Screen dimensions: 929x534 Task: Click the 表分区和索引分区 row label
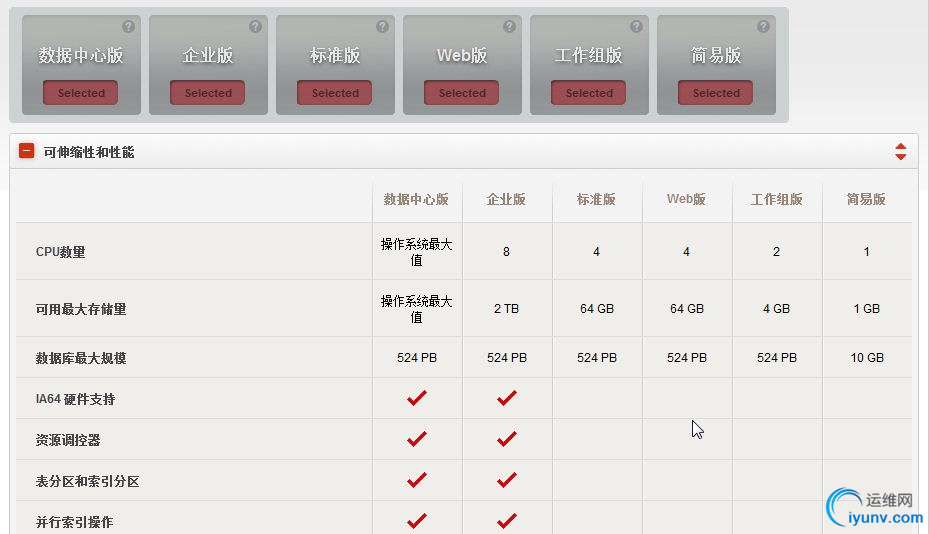tap(87, 481)
